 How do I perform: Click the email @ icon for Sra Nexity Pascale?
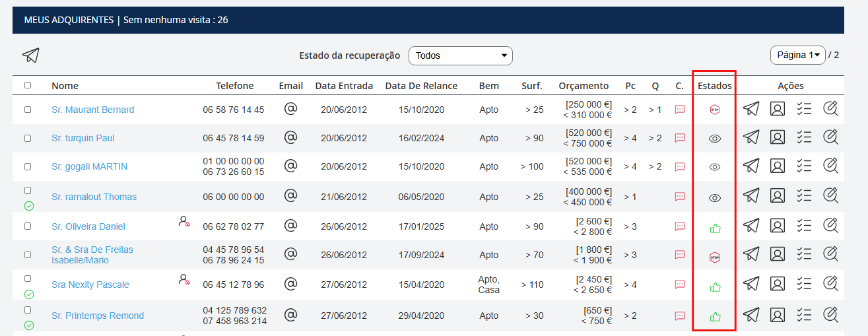[290, 285]
